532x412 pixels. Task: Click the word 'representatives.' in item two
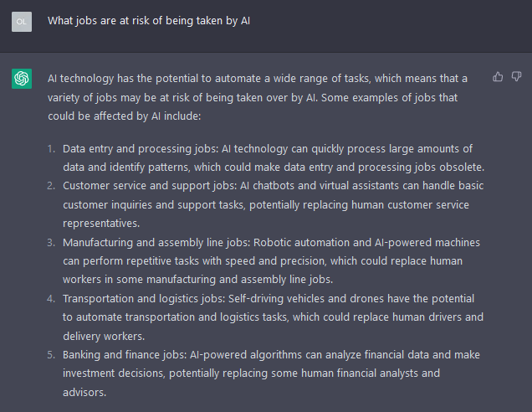(x=101, y=224)
